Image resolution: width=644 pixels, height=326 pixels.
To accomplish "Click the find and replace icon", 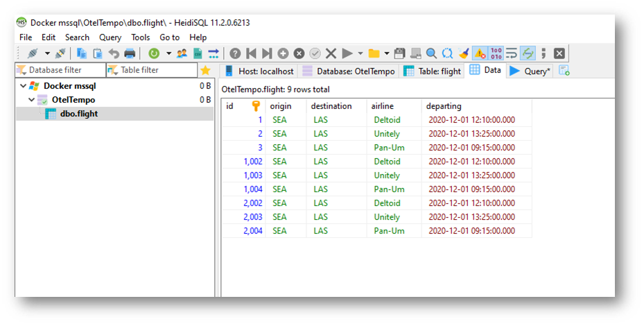I will click(x=447, y=53).
